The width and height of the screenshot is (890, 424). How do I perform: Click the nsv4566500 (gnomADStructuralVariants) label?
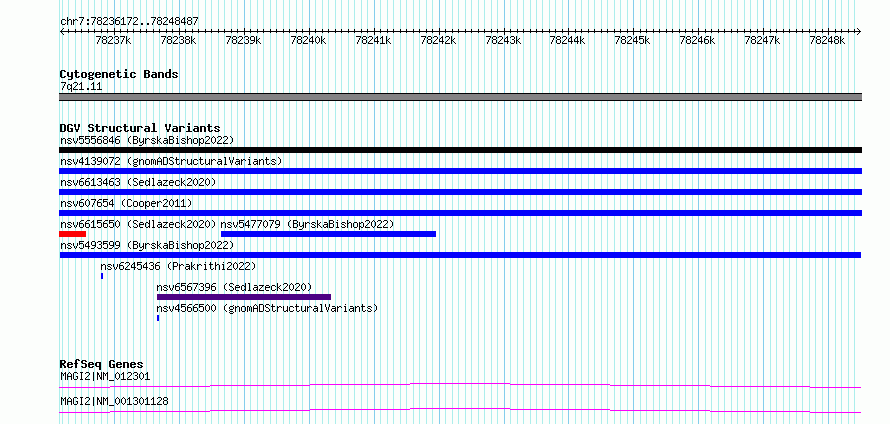coord(267,308)
